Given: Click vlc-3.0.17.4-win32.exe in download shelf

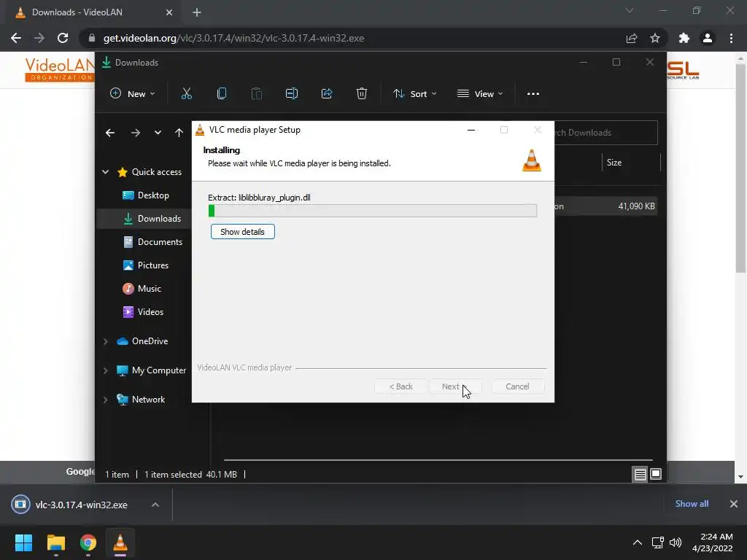Looking at the screenshot, I should click(x=81, y=505).
